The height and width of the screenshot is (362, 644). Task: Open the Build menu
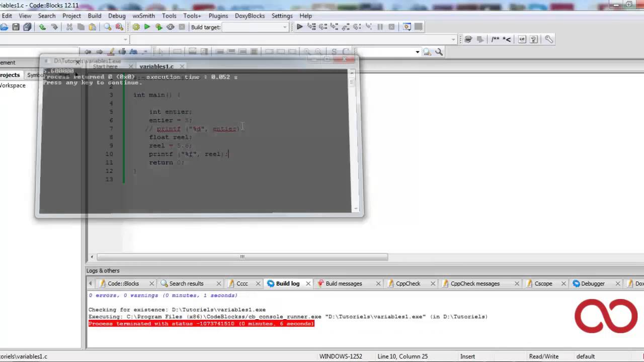pos(95,16)
